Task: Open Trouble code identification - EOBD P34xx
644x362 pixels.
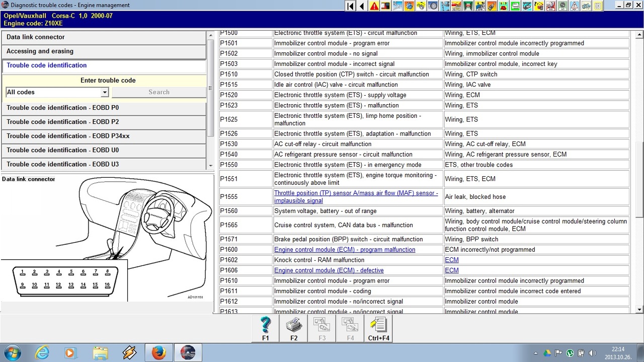Action: pyautogui.click(x=104, y=136)
